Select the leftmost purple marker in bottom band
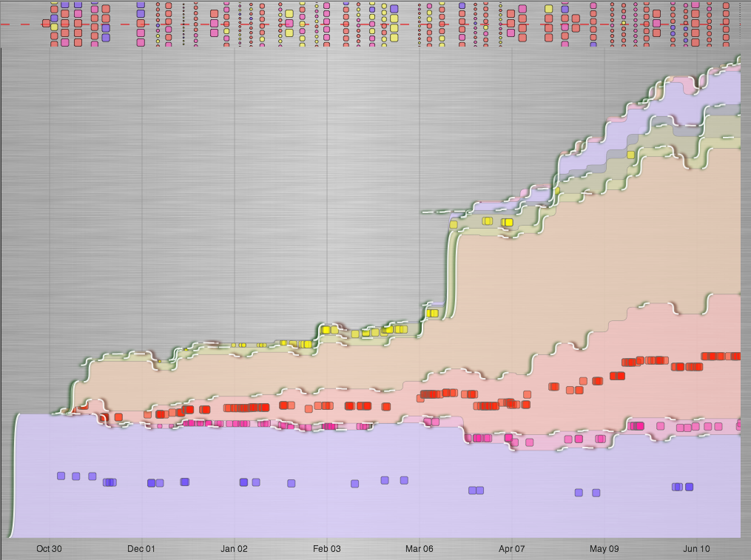The height and width of the screenshot is (560, 751). click(x=61, y=476)
